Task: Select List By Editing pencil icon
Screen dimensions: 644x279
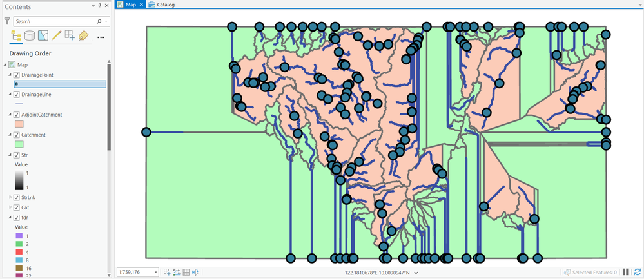Action: 56,35
